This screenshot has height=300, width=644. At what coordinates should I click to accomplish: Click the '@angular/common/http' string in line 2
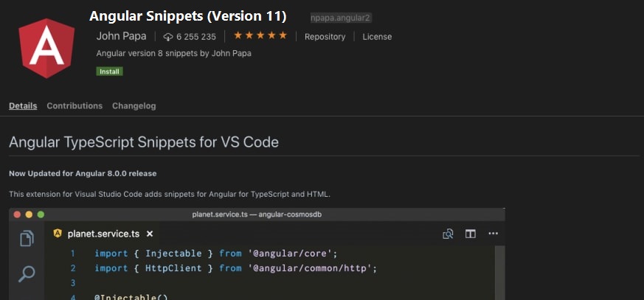tap(311, 268)
